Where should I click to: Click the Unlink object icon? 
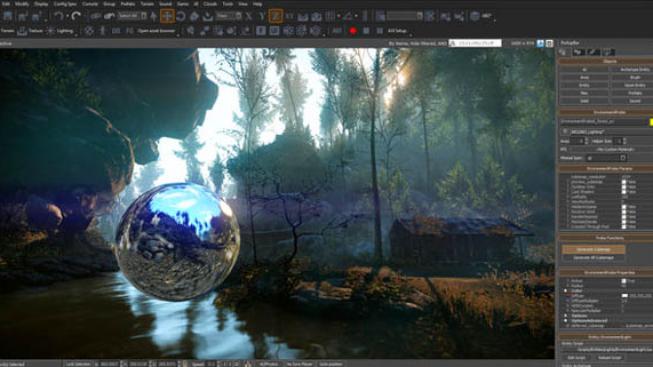click(x=109, y=16)
